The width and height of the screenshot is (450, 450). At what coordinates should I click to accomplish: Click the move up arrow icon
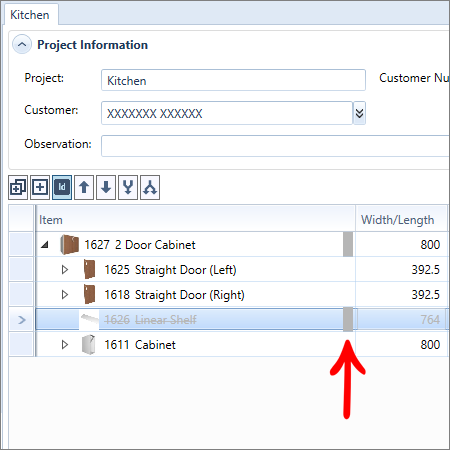pos(84,187)
